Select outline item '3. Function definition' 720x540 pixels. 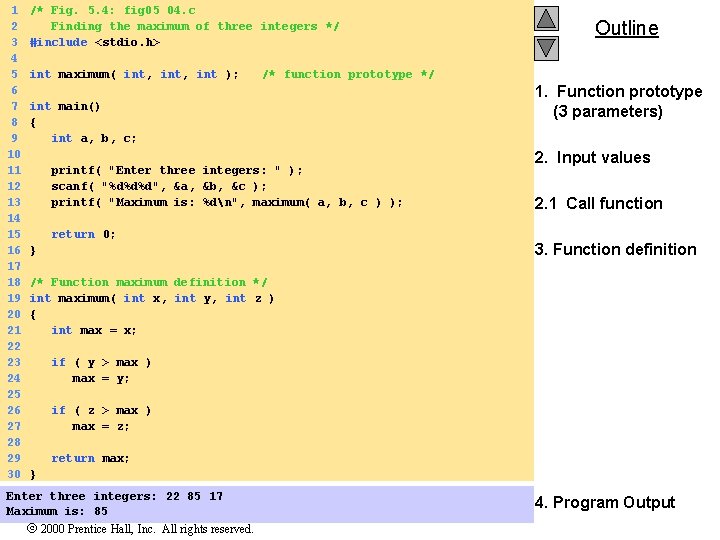coord(615,249)
